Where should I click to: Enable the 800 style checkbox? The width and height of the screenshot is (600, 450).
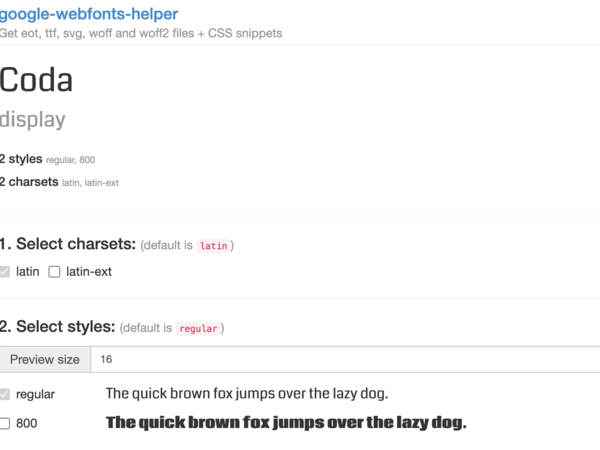5,423
